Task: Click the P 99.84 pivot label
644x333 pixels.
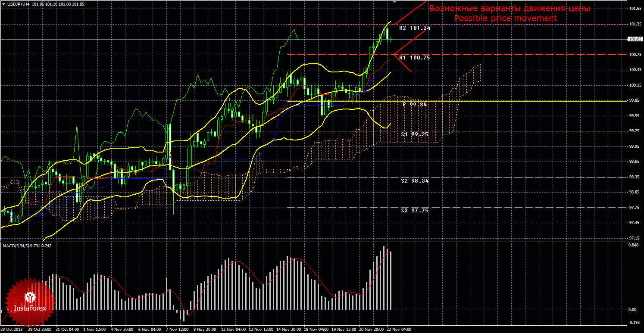Action: coord(415,104)
